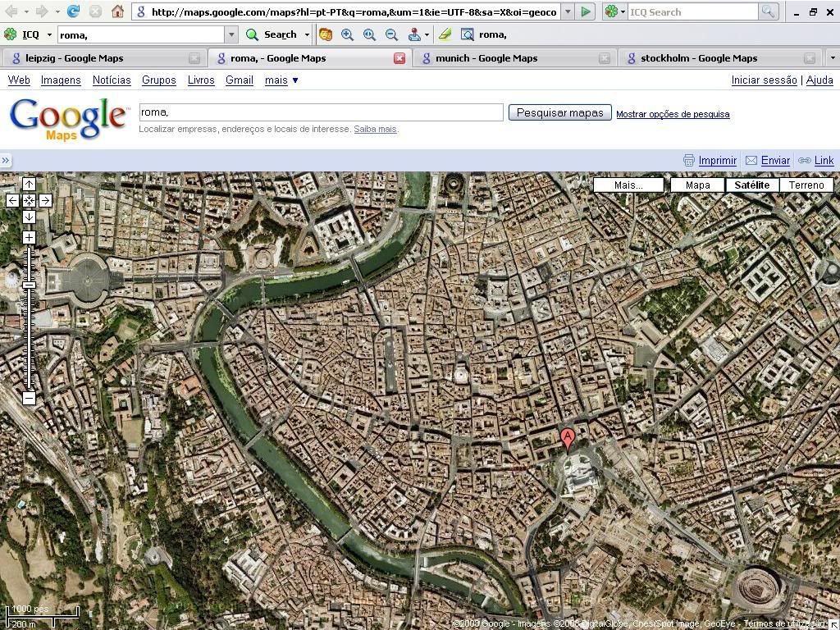
Task: Click the Pesquisar mapas button
Action: pyautogui.click(x=559, y=112)
